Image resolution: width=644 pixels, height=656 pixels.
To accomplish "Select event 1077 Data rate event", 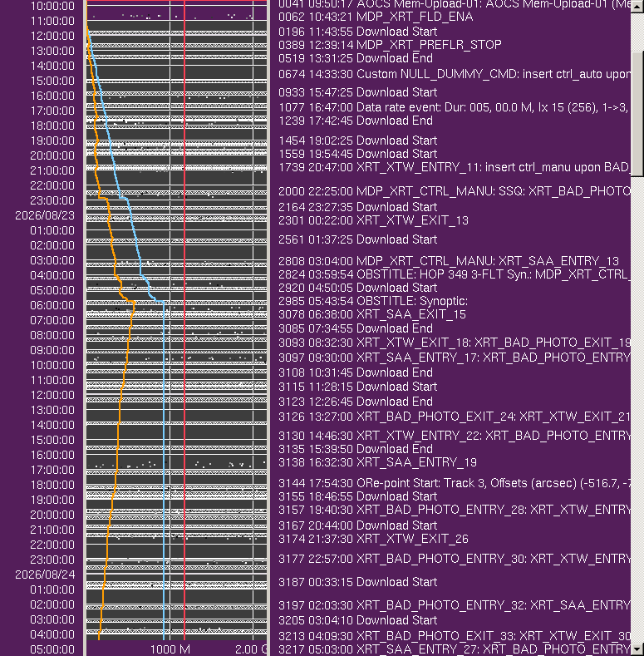I will click(455, 108).
